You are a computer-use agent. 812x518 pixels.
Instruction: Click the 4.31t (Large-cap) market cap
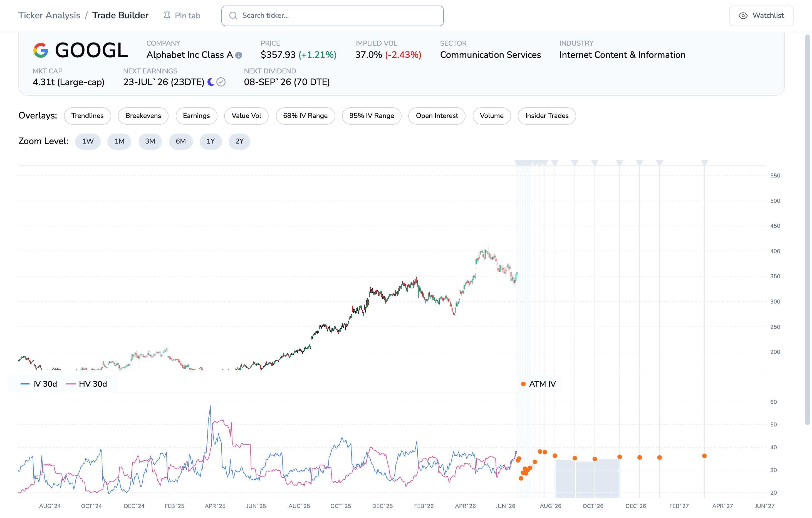[x=68, y=82]
